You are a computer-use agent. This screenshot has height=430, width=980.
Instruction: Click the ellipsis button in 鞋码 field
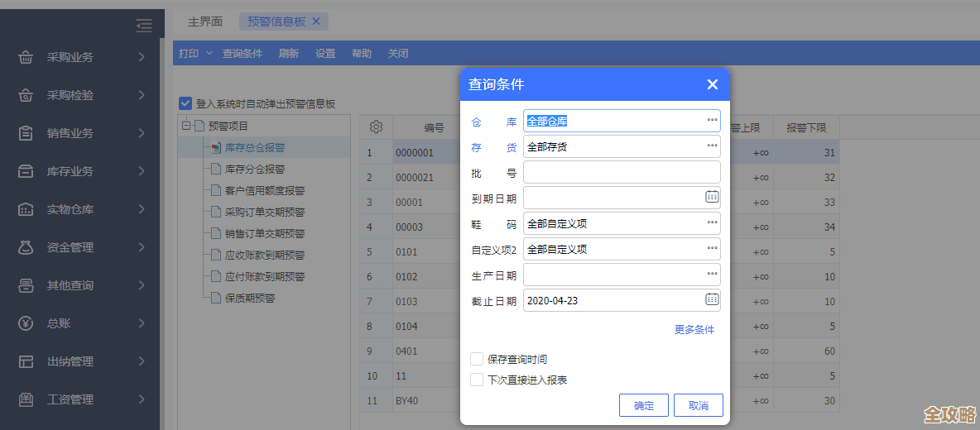pos(712,223)
